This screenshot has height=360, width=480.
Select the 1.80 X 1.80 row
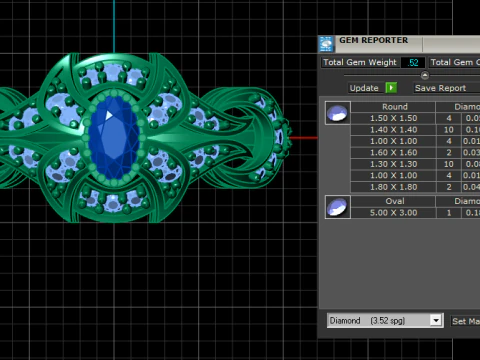415,187
